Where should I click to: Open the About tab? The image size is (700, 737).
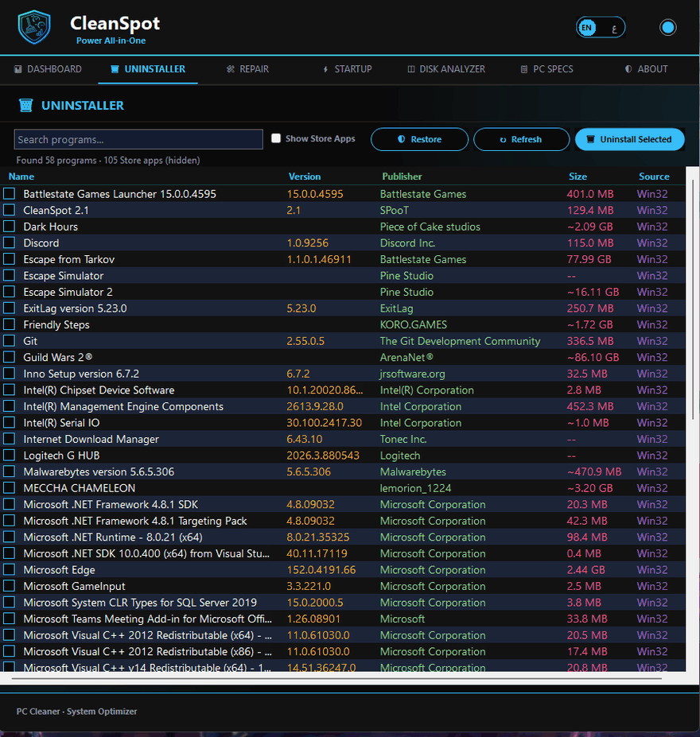[647, 69]
